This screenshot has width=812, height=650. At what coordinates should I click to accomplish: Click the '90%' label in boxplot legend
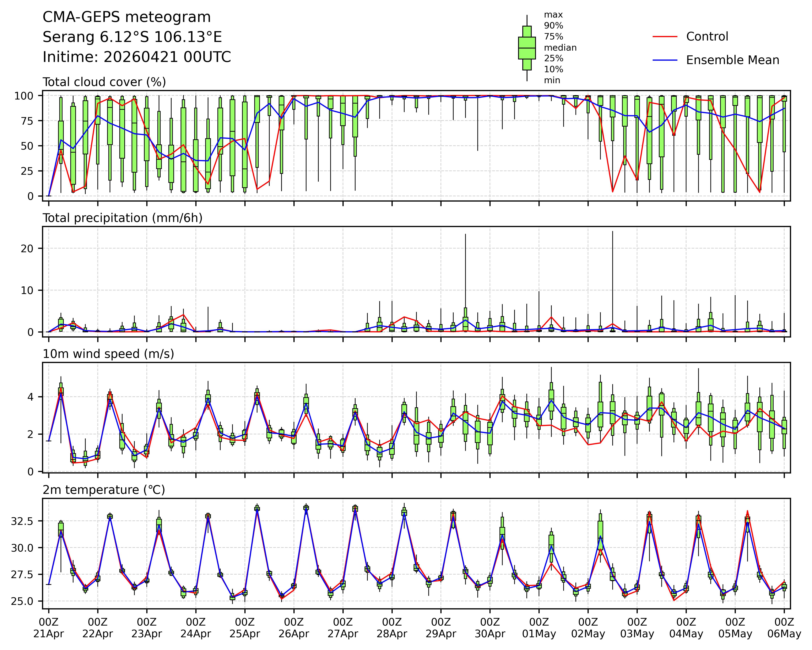pos(553,26)
